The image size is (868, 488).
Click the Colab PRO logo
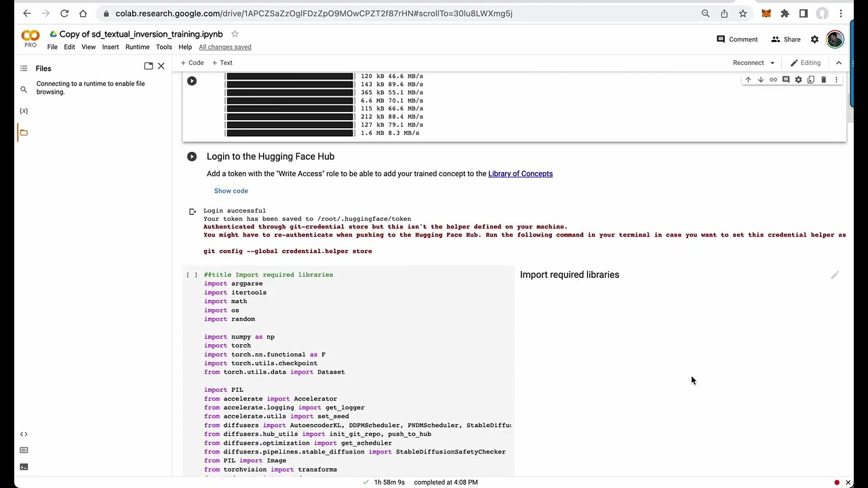point(31,39)
